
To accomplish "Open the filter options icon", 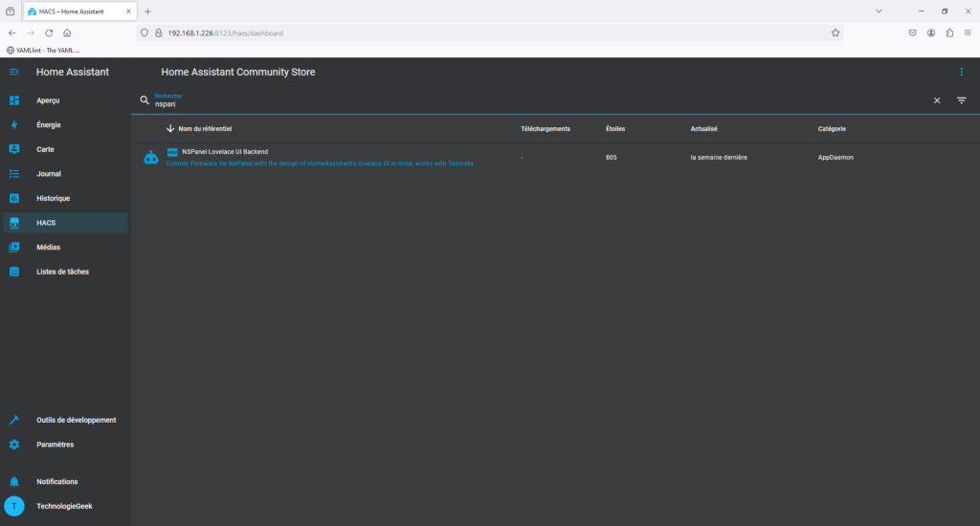I will coord(961,100).
